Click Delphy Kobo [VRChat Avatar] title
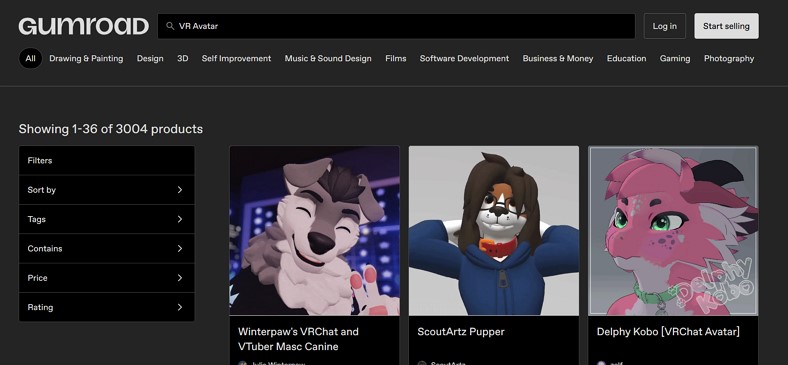 (668, 332)
